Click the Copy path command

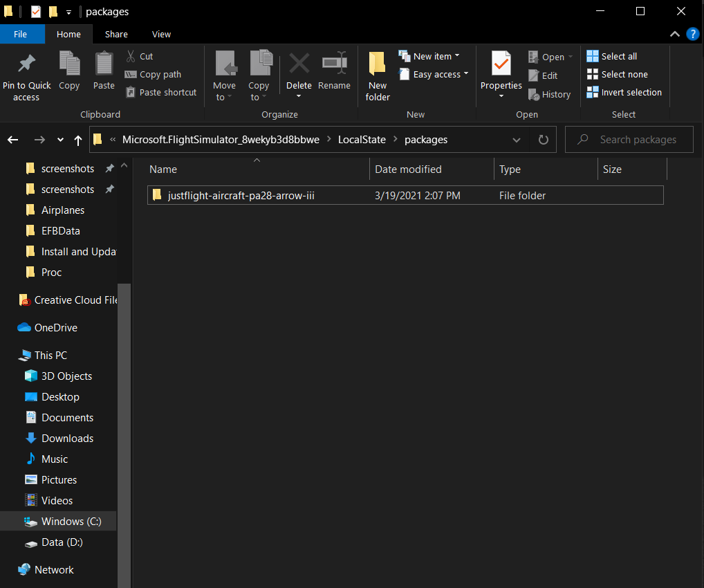coord(153,74)
